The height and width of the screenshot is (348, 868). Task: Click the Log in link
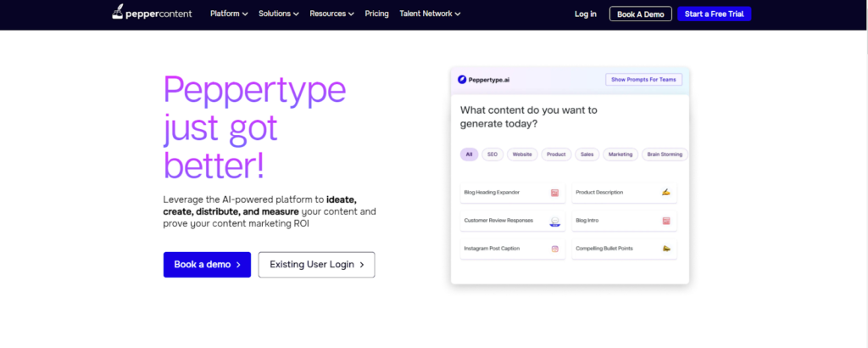(585, 14)
